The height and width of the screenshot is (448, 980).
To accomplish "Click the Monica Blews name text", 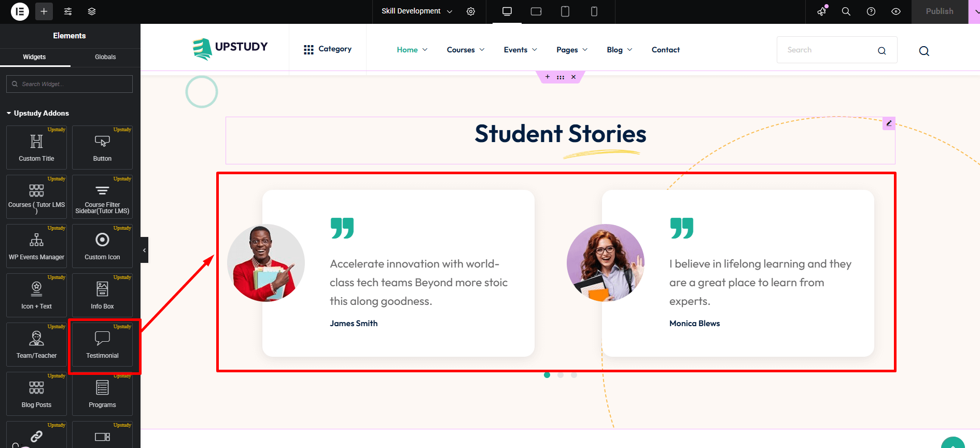I will (695, 324).
